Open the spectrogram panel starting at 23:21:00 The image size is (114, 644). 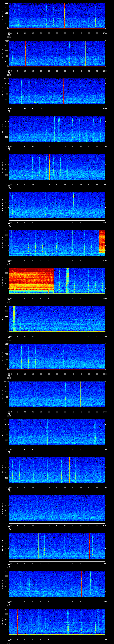[57, 205]
